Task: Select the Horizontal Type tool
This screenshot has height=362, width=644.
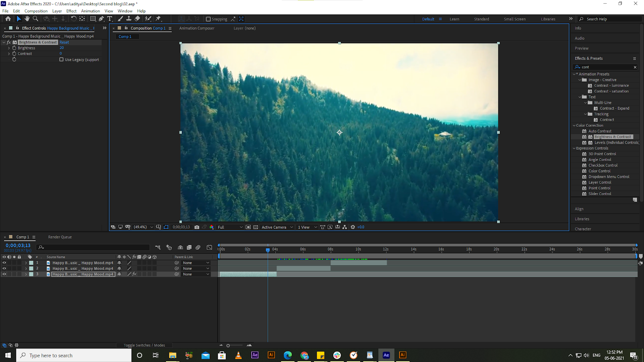Action: click(110, 19)
